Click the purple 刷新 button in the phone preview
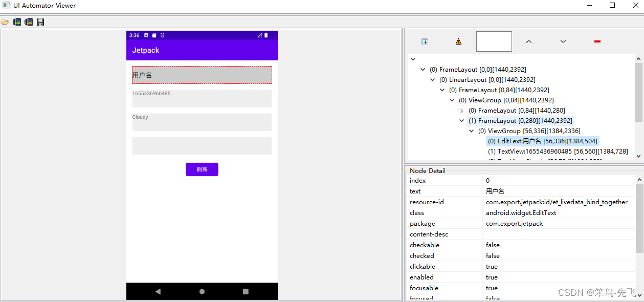Screen dimensions: 644x302 coord(202,169)
